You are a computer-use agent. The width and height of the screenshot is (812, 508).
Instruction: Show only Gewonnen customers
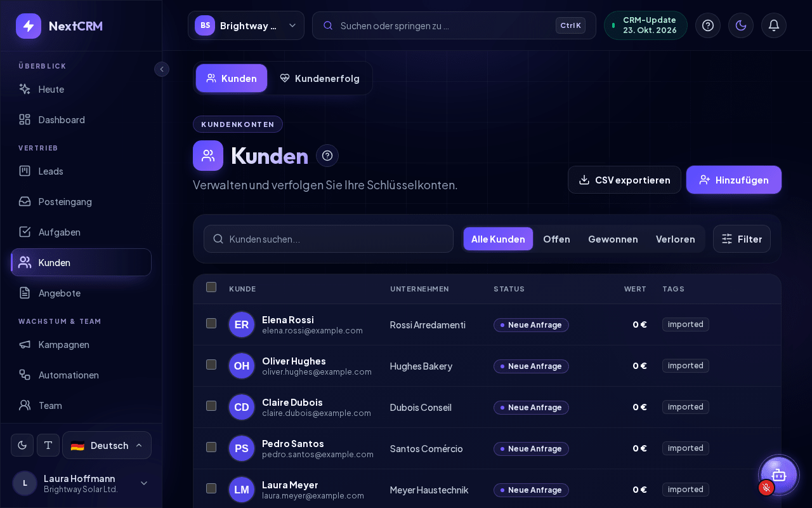click(613, 239)
